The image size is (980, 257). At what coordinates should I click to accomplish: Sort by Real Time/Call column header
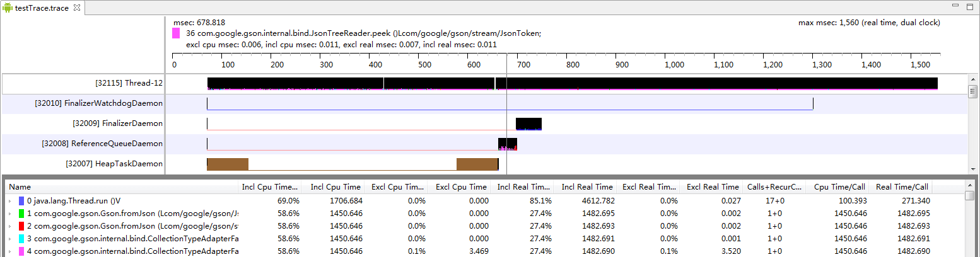click(901, 187)
